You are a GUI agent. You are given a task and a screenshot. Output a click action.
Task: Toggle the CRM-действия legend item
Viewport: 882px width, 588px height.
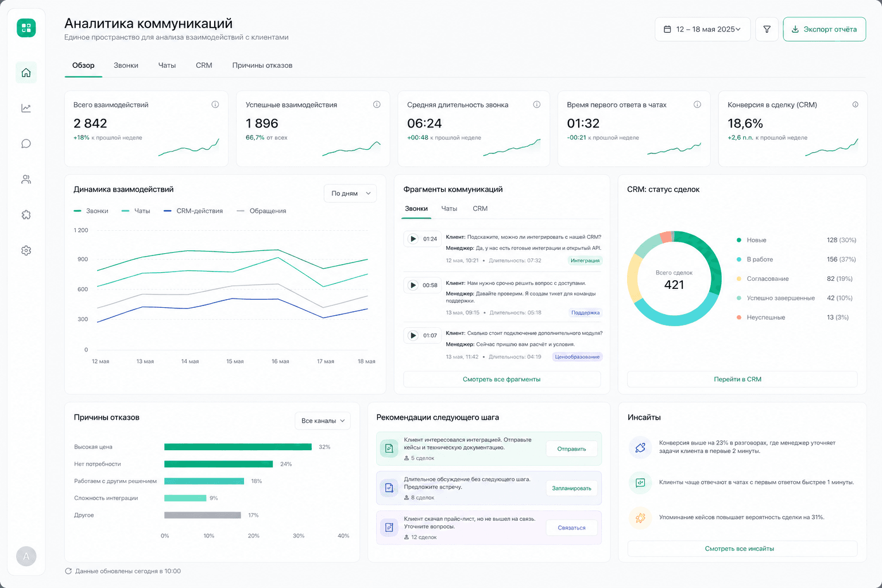click(x=194, y=211)
